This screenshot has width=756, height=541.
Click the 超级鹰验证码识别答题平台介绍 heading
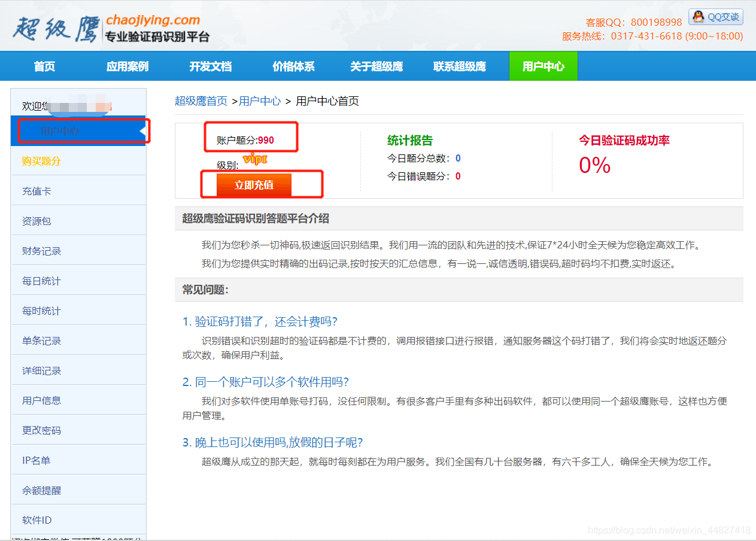tap(256, 218)
